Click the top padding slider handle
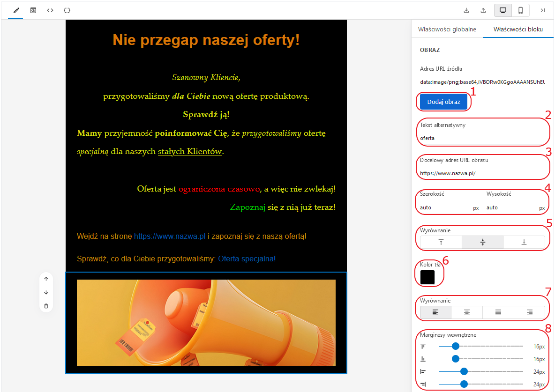 click(x=456, y=346)
